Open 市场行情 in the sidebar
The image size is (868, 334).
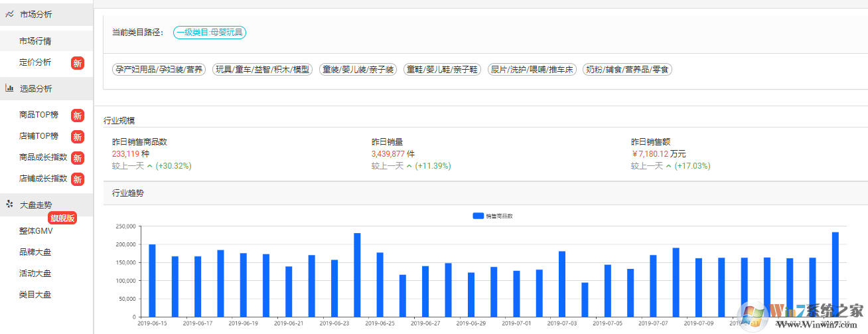click(35, 41)
